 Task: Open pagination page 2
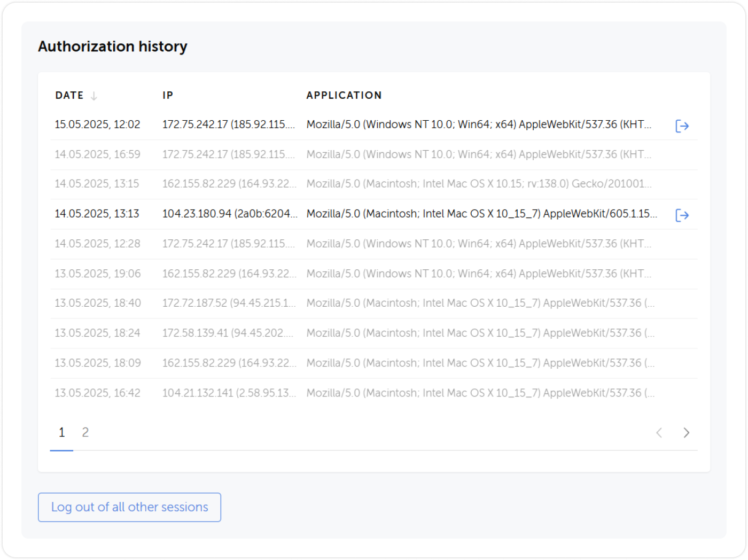85,432
